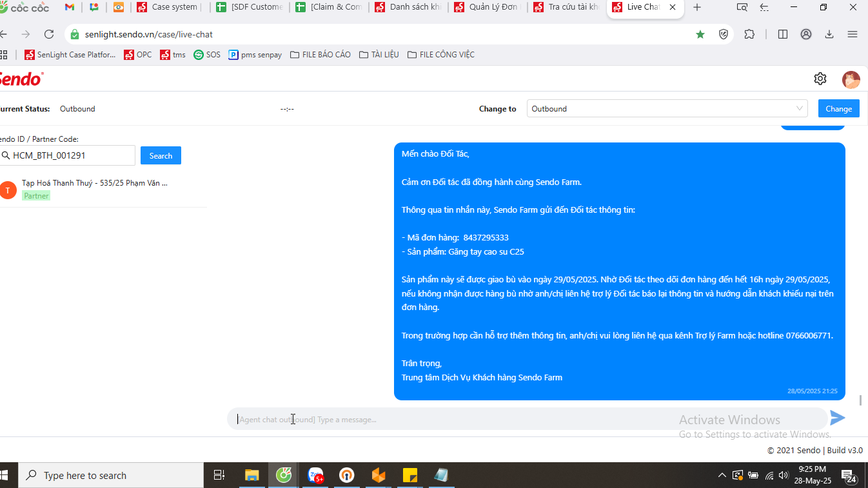Open Cốc Cốc browser taskbar icon

coord(284,475)
